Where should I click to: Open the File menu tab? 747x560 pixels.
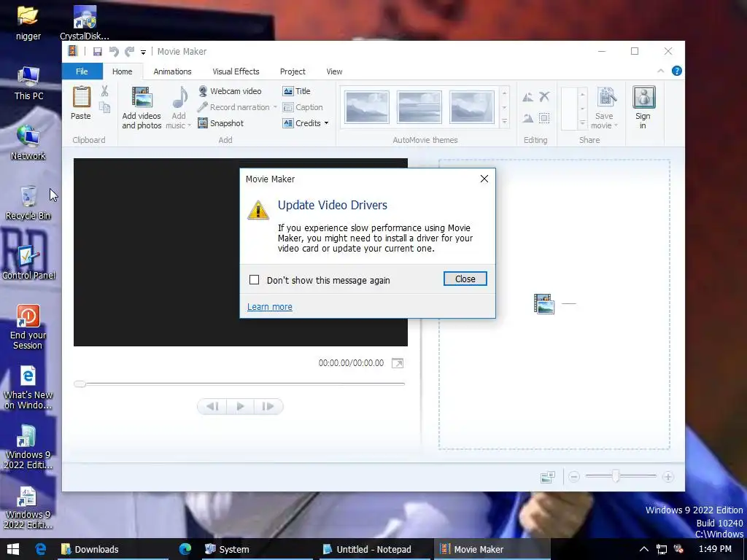(82, 71)
